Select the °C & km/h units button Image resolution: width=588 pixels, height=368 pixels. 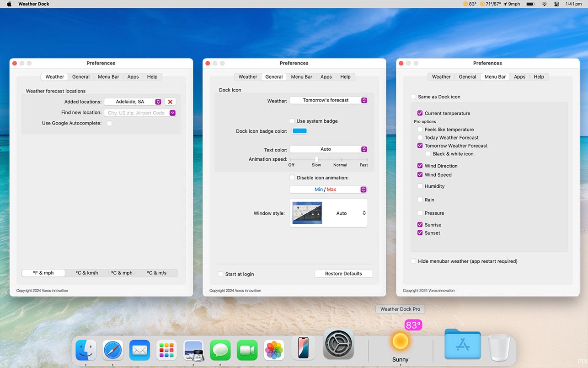87,273
